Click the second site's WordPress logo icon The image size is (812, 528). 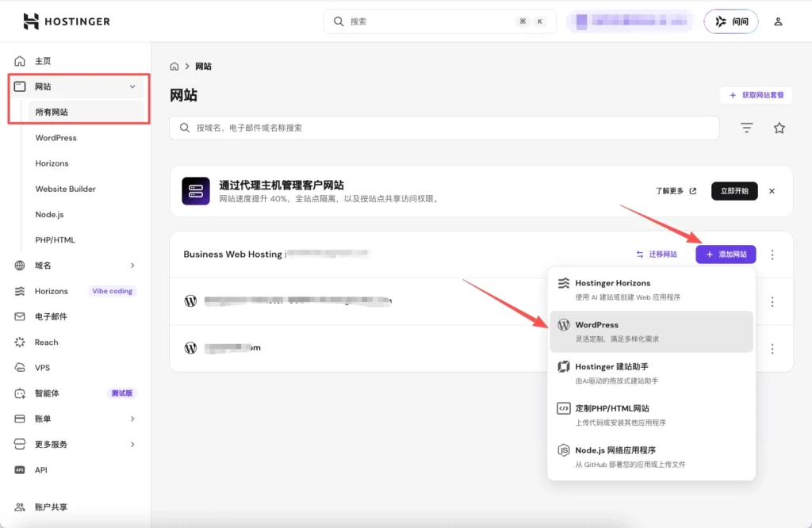click(x=190, y=348)
